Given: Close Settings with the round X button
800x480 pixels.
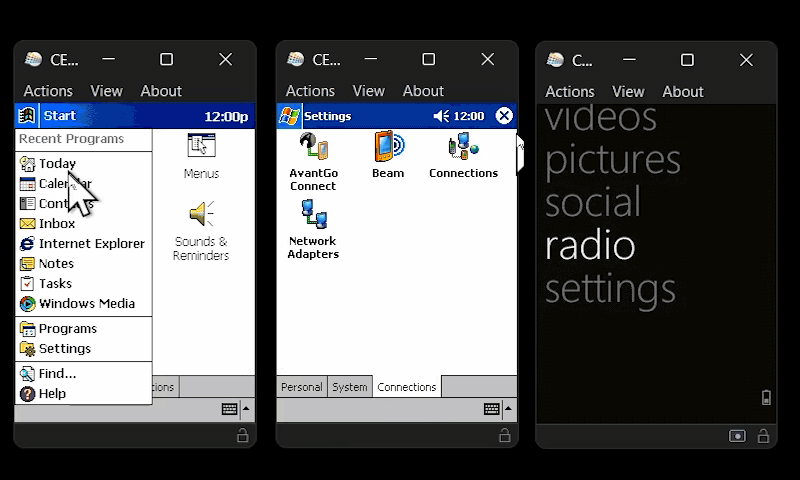Looking at the screenshot, I should (x=504, y=116).
